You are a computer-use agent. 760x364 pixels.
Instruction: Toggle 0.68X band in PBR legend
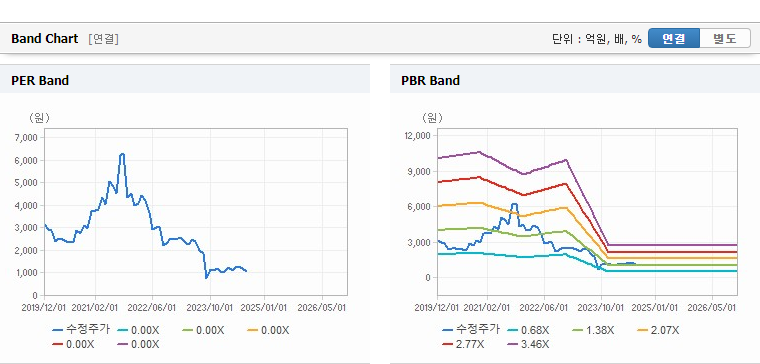tap(528, 330)
